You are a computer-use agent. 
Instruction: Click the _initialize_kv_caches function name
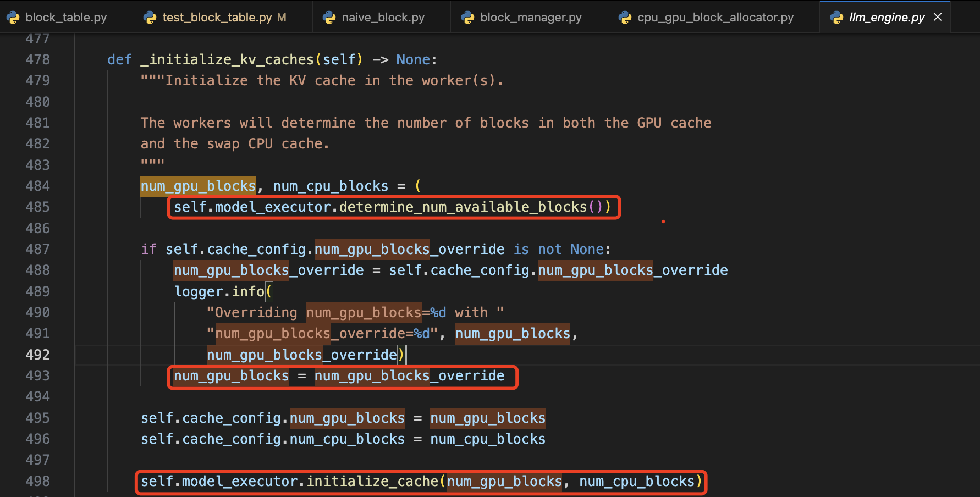tap(227, 59)
